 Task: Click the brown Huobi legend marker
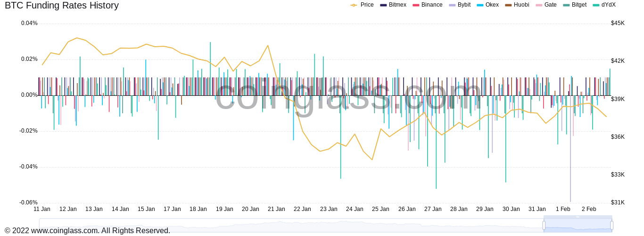tap(508, 5)
